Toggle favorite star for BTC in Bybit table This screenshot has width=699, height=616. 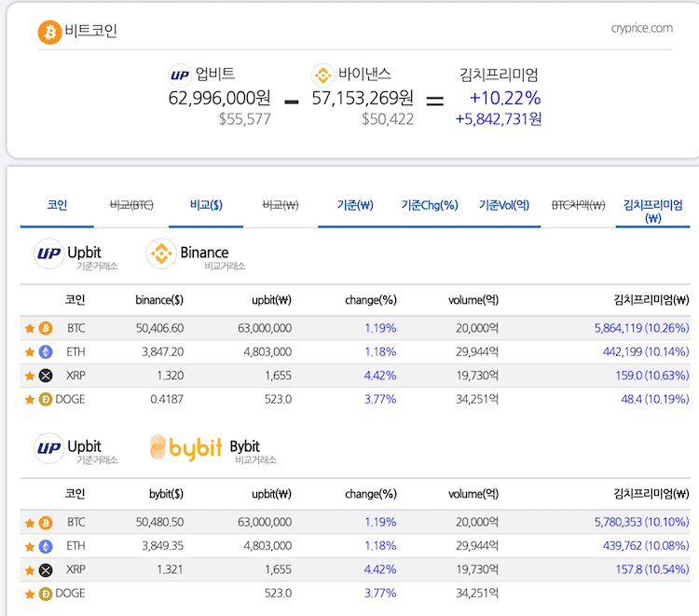coord(30,523)
